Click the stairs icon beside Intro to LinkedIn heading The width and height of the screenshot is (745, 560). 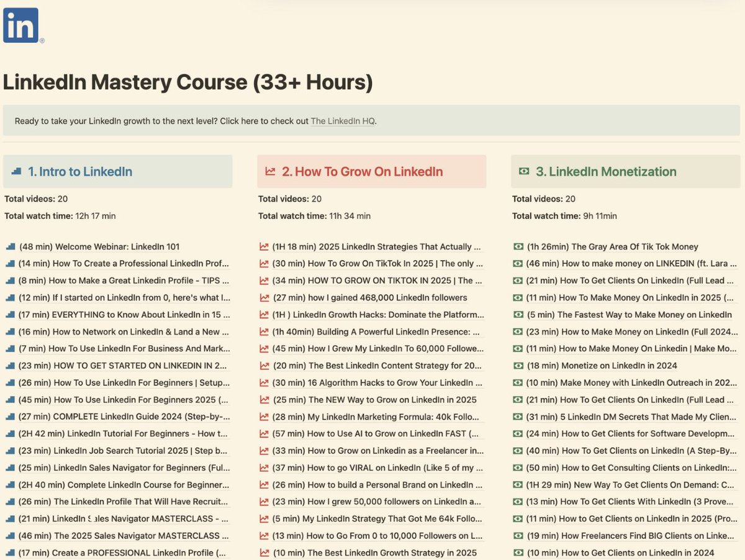pos(16,171)
